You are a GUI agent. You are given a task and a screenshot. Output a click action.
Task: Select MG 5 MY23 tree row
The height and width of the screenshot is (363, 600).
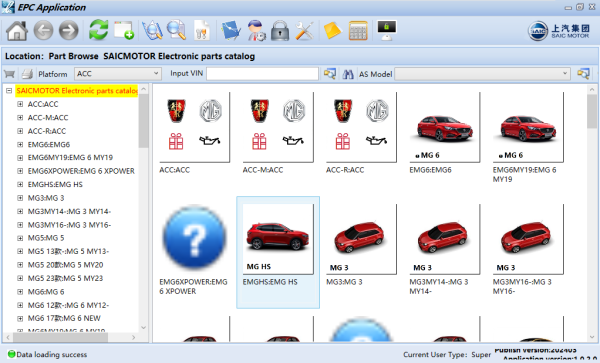(x=65, y=278)
